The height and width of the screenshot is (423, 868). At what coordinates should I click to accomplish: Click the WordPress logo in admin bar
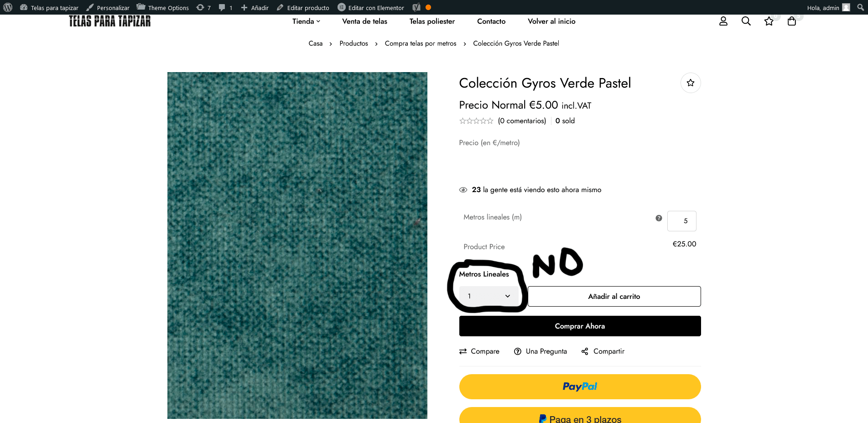[x=8, y=7]
